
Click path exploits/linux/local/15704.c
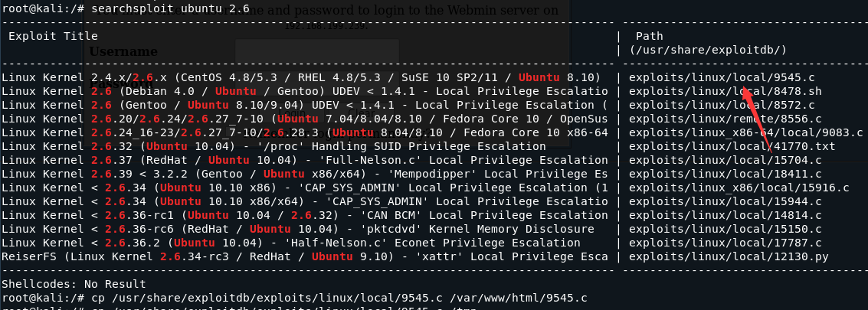[726, 161]
